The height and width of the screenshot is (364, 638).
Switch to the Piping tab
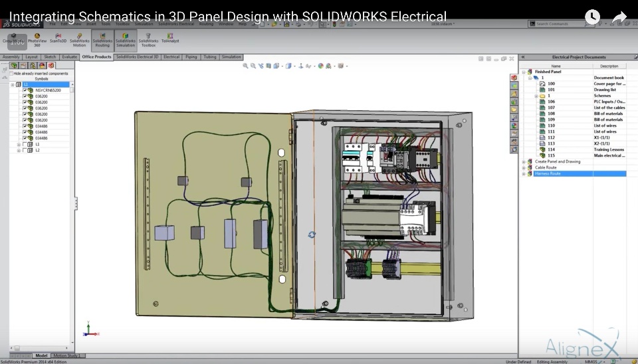tap(191, 57)
